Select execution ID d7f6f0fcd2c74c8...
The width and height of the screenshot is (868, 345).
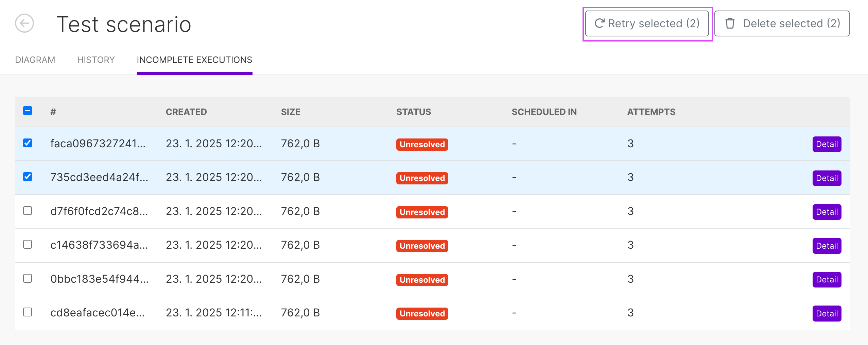coord(99,211)
